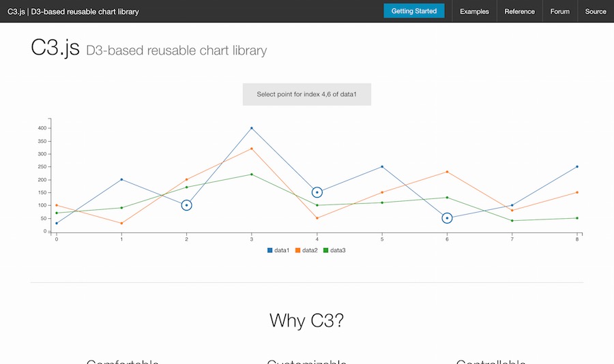
Task: Click data2 orange point at index 1
Action: tap(121, 224)
